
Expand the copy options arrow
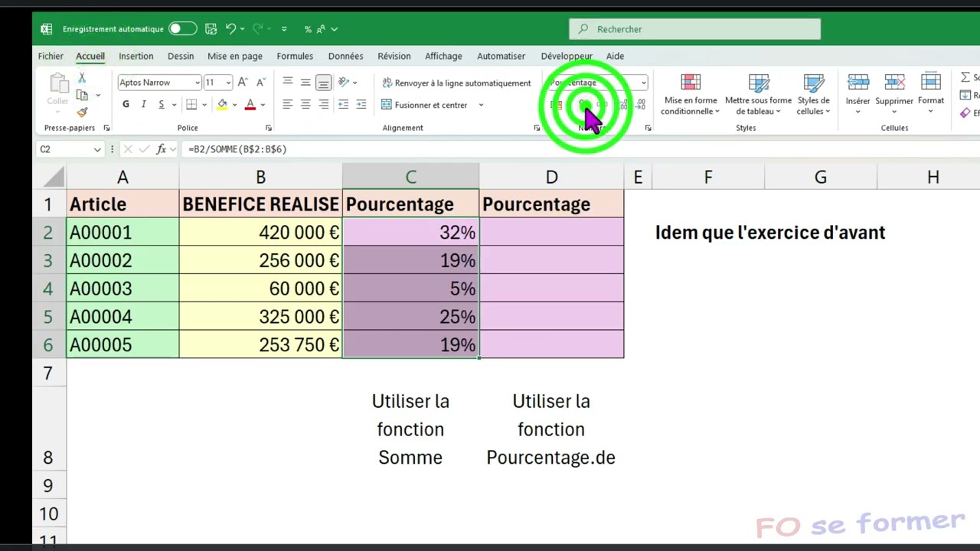pyautogui.click(x=98, y=96)
